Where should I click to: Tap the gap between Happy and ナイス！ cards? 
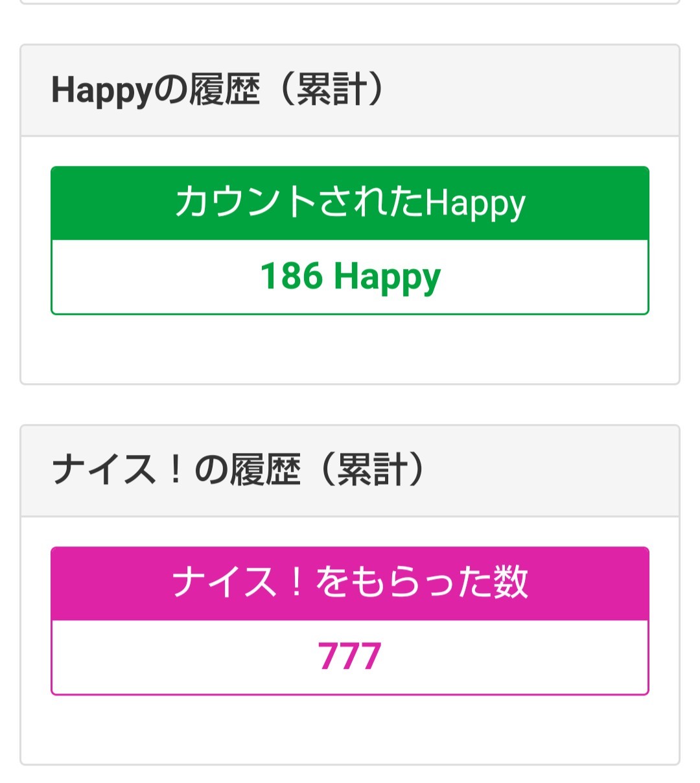pos(350,404)
